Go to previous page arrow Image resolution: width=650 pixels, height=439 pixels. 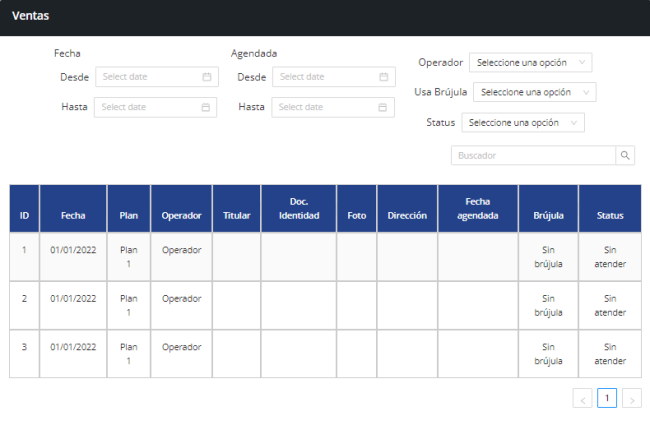tap(583, 399)
